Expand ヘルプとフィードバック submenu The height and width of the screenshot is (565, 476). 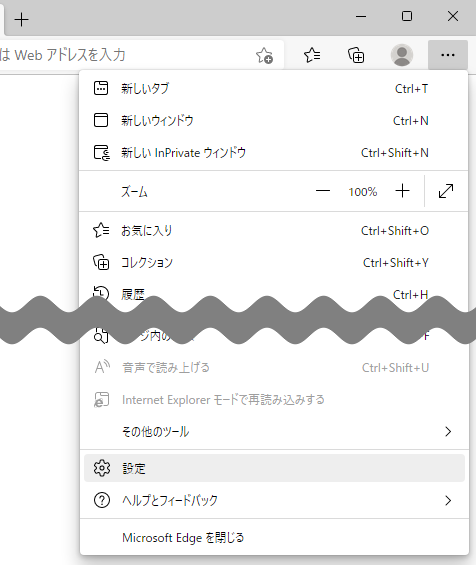(274, 501)
